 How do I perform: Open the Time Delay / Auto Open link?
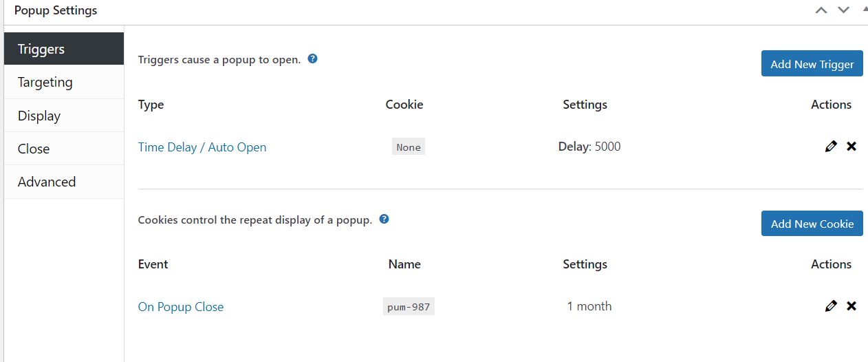[202, 147]
